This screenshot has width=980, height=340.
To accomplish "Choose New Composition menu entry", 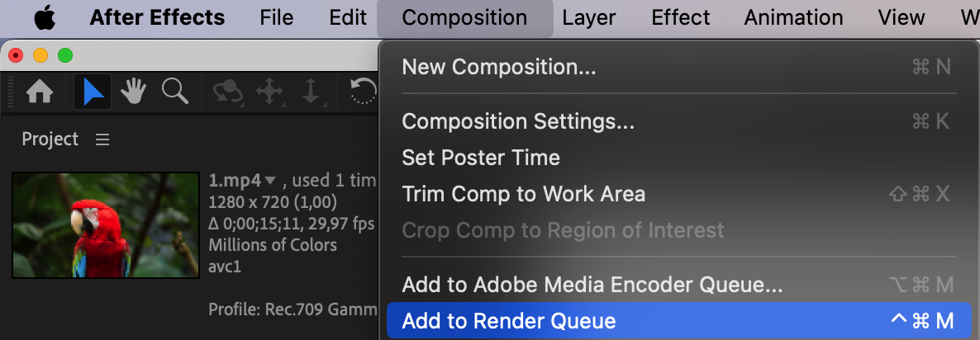I will 498,67.
